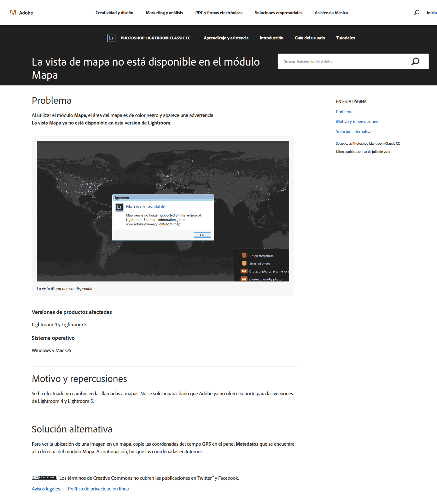
Task: Click the 'Se aplica a: Photoshop Lightroom Classic CC' text
Action: point(368,143)
